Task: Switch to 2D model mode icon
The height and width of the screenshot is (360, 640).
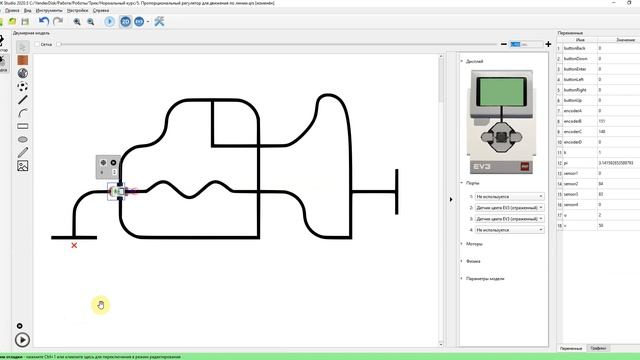Action: click(125, 21)
